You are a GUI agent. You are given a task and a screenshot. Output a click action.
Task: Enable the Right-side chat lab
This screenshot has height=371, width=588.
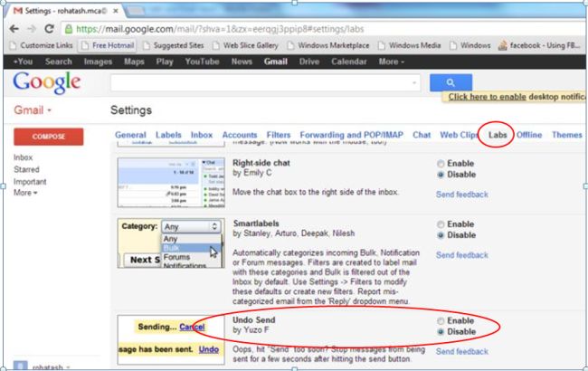pos(441,164)
